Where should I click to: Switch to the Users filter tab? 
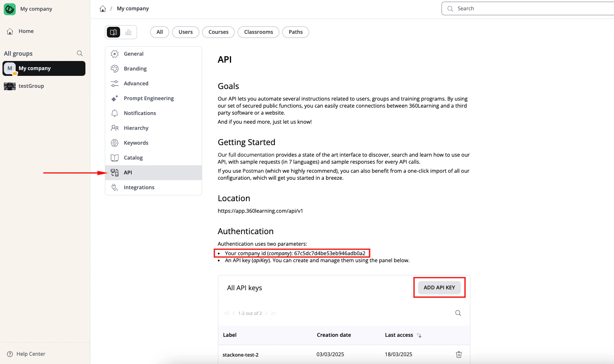click(x=185, y=32)
